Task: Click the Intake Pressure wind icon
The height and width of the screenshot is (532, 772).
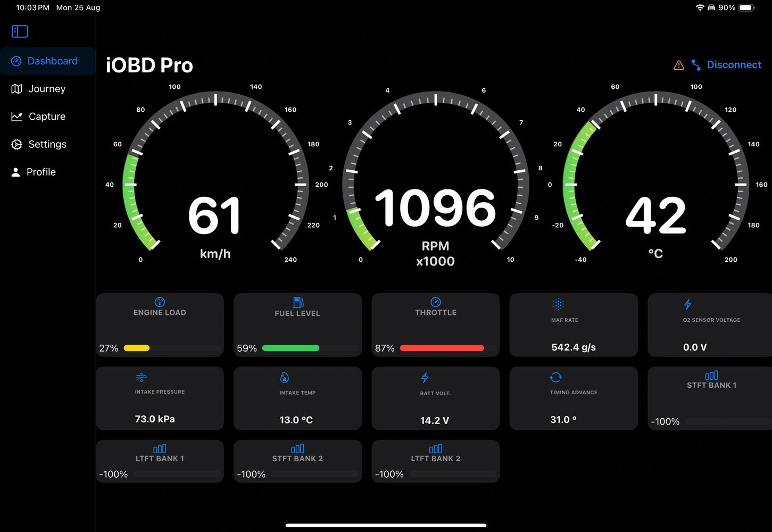Action: point(141,377)
